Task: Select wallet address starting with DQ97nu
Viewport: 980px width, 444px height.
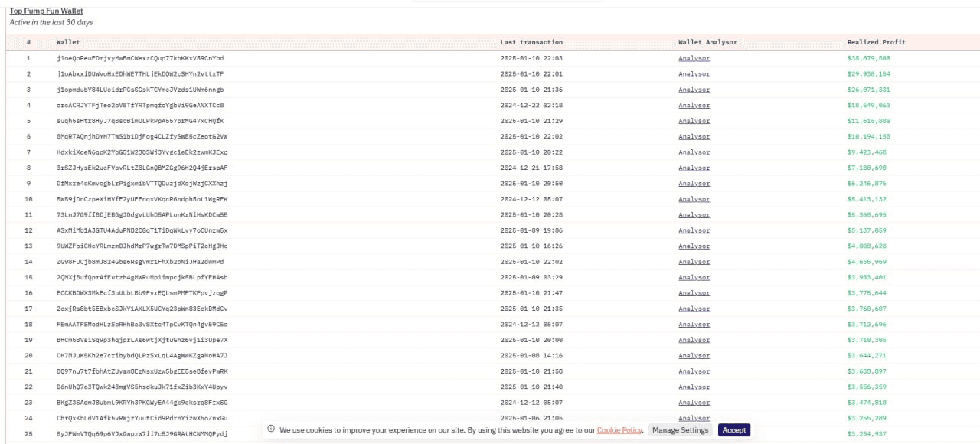Action: point(142,371)
